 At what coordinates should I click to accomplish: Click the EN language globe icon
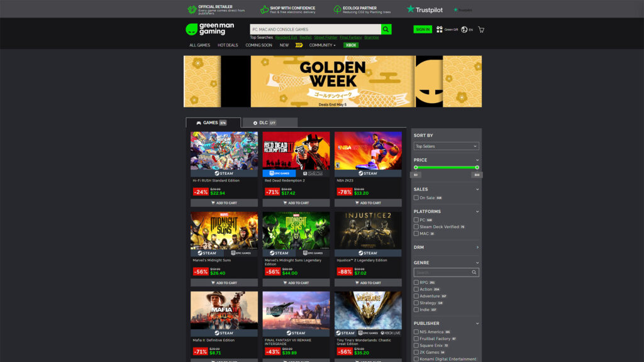point(465,29)
